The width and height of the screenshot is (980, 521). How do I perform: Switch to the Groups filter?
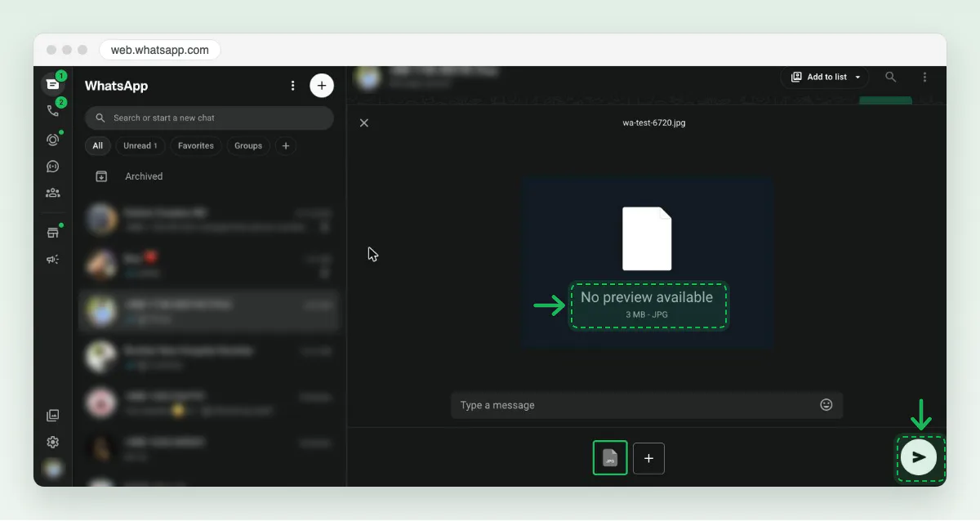point(248,146)
